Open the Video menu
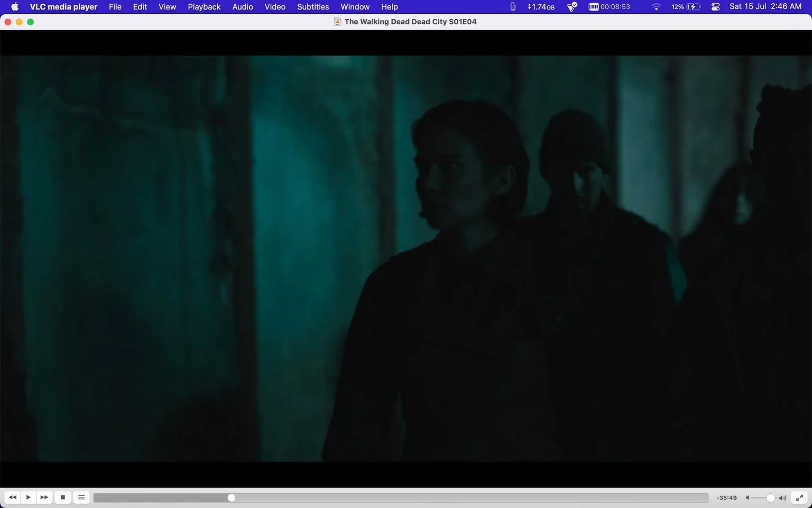812x508 pixels. coord(275,7)
